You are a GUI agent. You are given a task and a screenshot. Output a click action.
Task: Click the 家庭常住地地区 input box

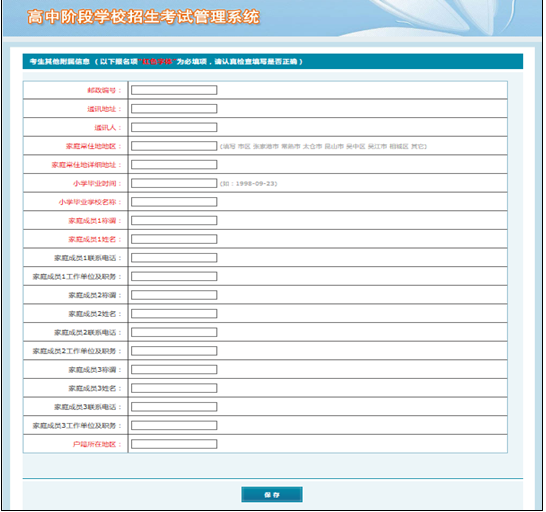[x=174, y=146]
